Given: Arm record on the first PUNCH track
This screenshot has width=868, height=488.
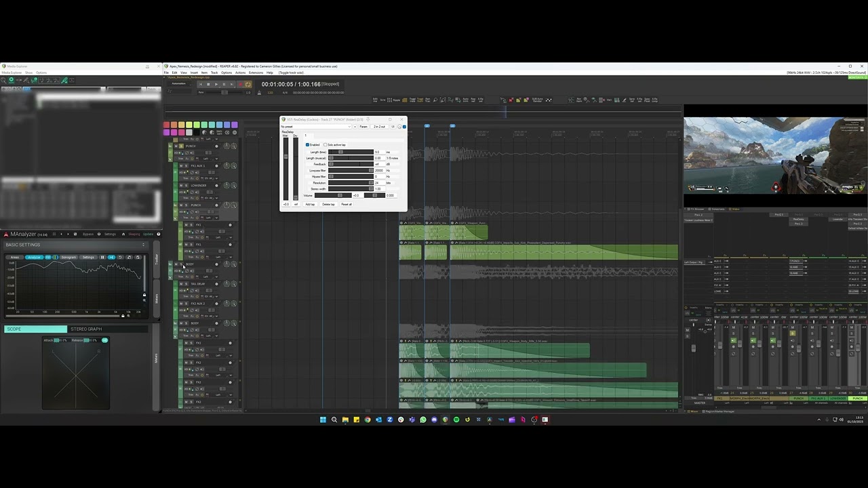Looking at the screenshot, I should (216, 146).
